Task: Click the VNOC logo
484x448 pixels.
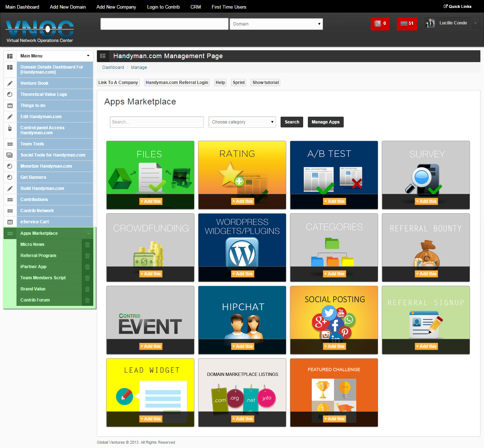Action: point(40,31)
